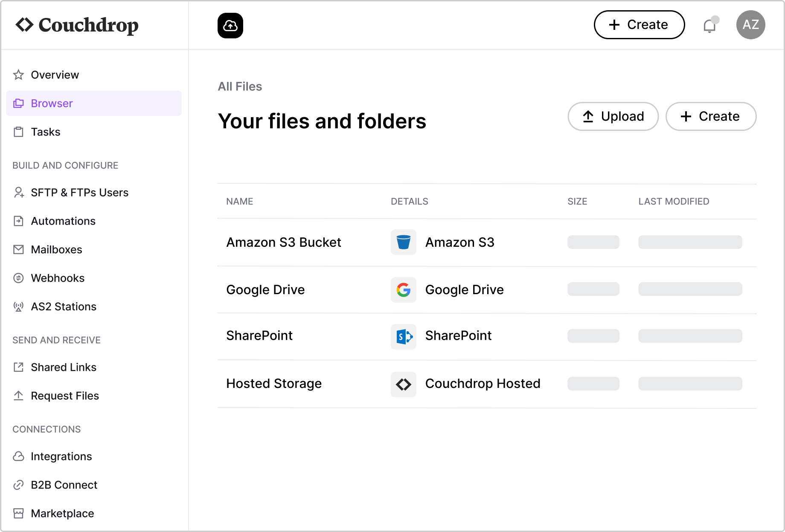This screenshot has width=785, height=532.
Task: Open the Hosted Storage folder
Action: [274, 384]
